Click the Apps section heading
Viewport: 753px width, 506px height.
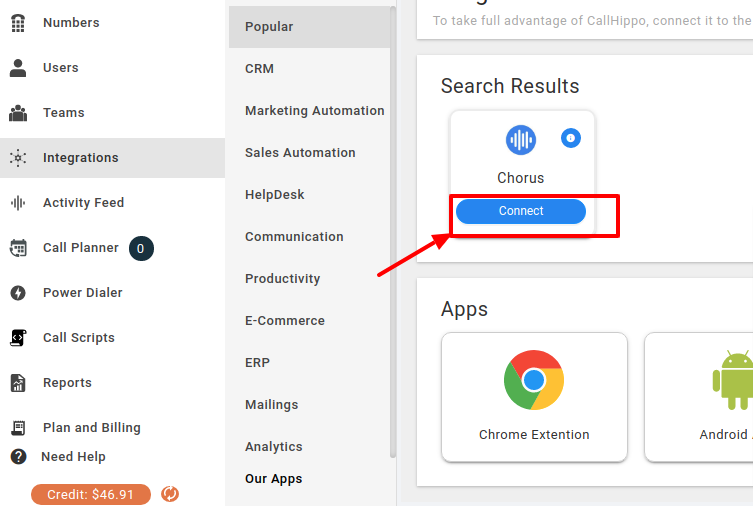(464, 310)
